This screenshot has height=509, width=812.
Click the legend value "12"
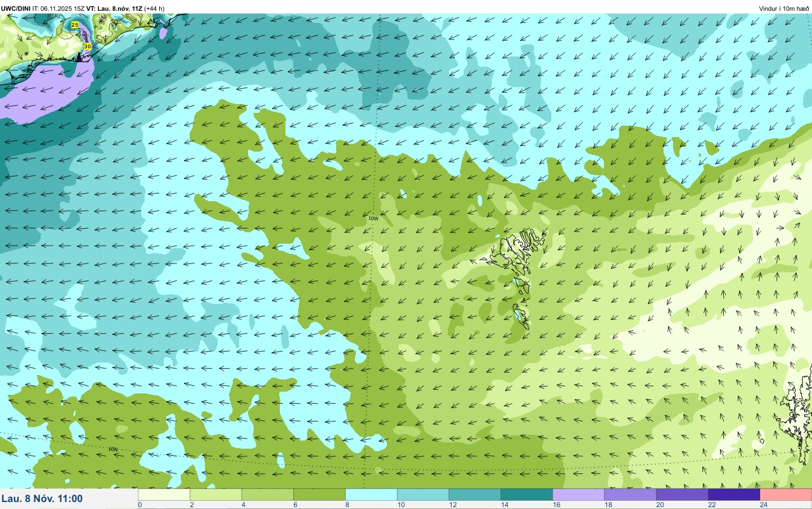452,505
